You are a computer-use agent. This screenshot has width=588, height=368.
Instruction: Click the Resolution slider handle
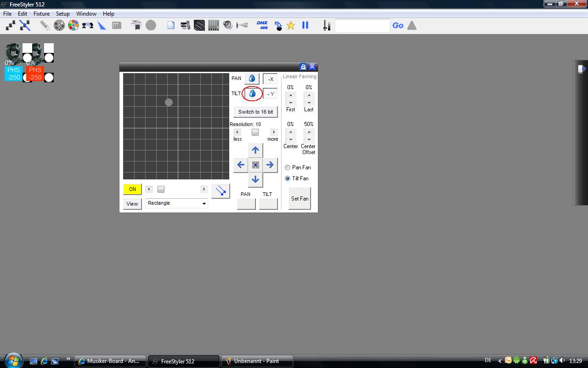255,132
